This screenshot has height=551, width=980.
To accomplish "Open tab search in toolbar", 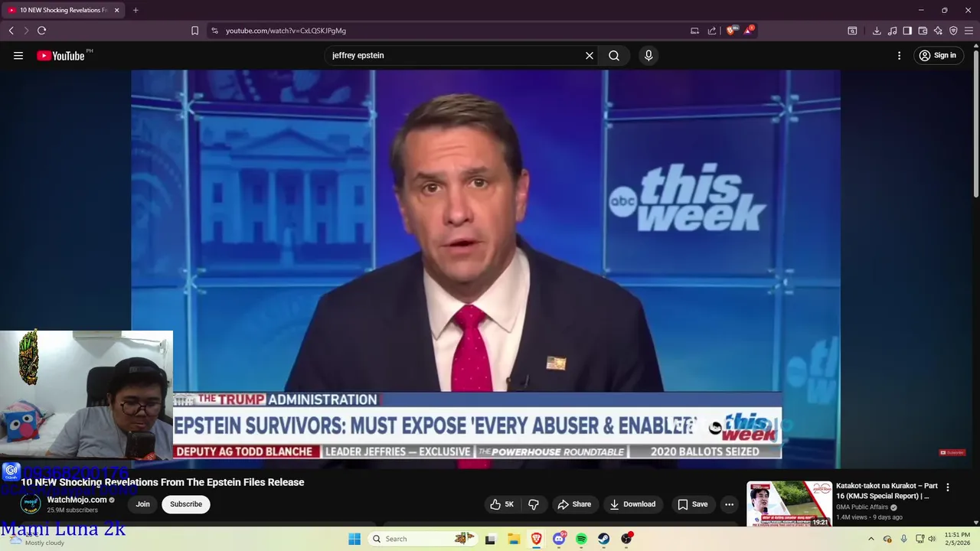I will point(852,31).
